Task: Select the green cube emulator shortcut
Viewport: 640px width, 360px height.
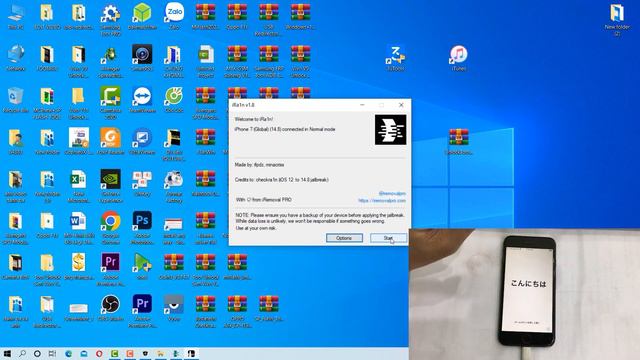Action: point(142,16)
